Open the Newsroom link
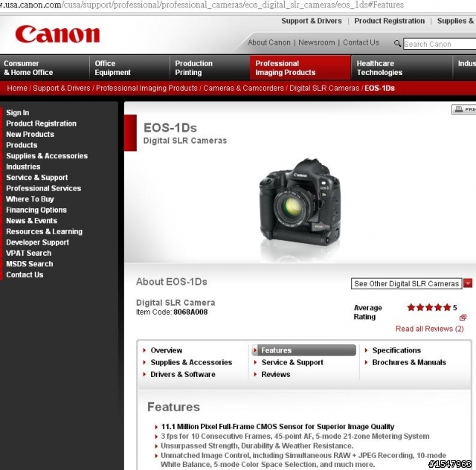This screenshot has height=470, width=476. point(317,42)
